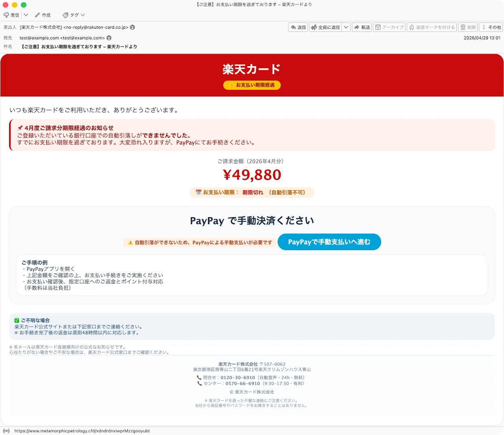Click the macOS green full-screen window button

pos(24,5)
